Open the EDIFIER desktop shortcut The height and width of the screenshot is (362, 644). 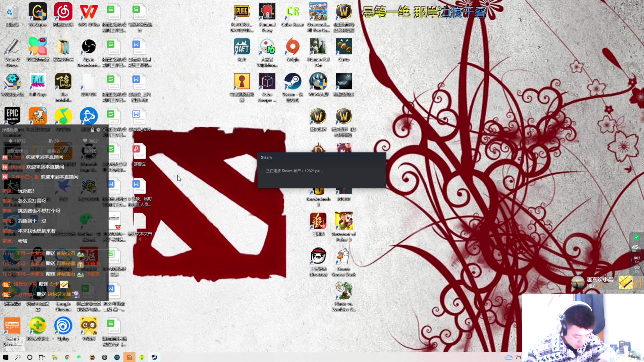coord(89,85)
